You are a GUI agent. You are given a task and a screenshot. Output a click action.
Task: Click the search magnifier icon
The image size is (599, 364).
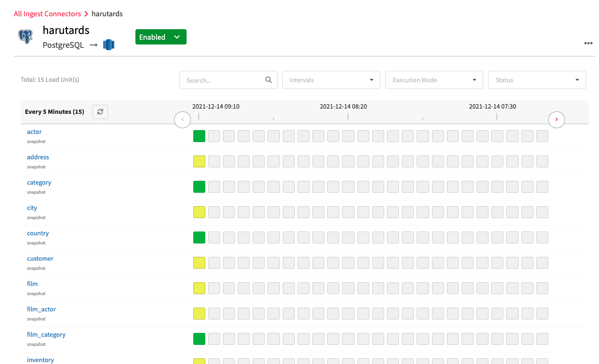point(268,80)
